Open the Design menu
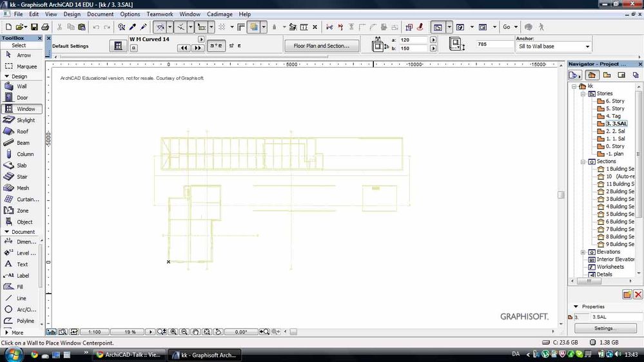This screenshot has height=362, width=644. 72,14
